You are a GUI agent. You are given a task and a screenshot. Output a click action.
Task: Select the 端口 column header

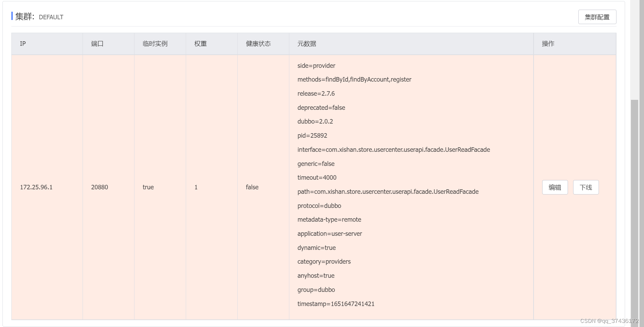point(108,44)
